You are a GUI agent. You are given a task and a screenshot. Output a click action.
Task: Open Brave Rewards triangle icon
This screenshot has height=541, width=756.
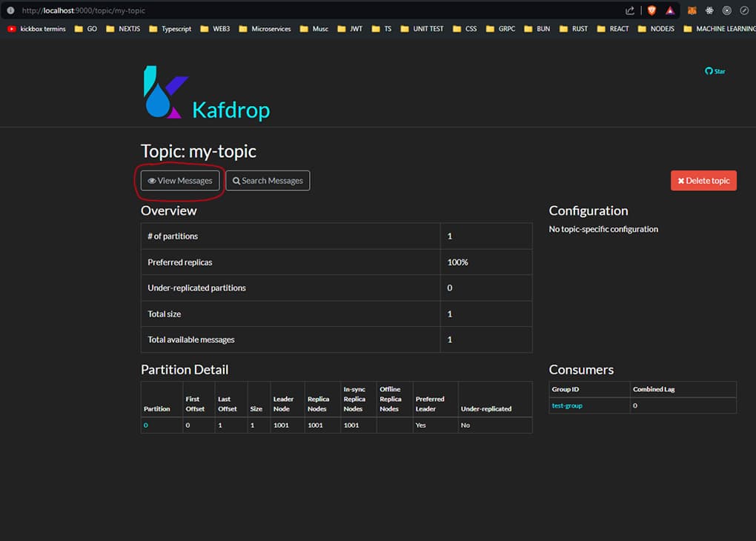(670, 10)
